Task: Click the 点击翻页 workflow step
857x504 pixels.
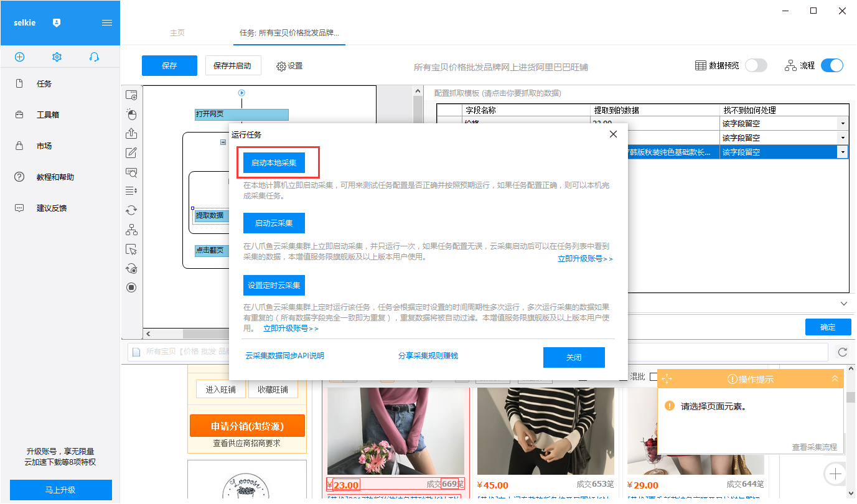Action: (x=212, y=250)
